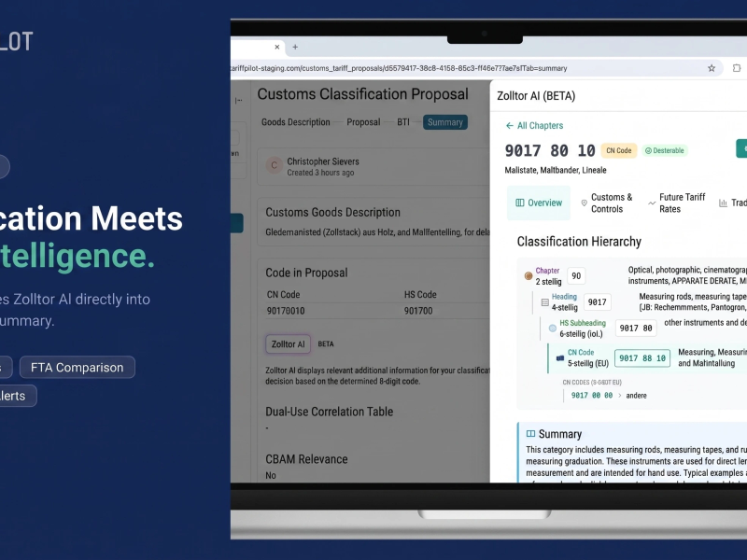Click the CBAM Relevance heading
Viewport: 747px width, 560px height.
(x=306, y=459)
